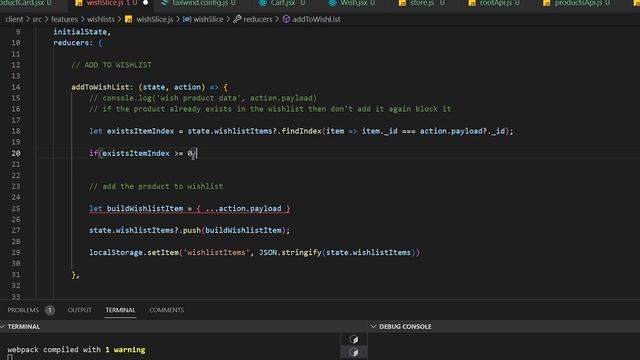Collapse the DEBUG CONSOLE section chevron

[x=373, y=327]
